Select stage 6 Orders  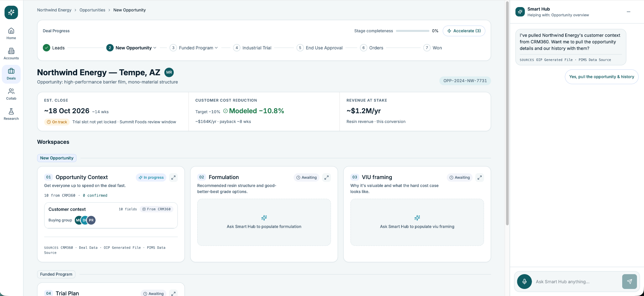(x=372, y=48)
